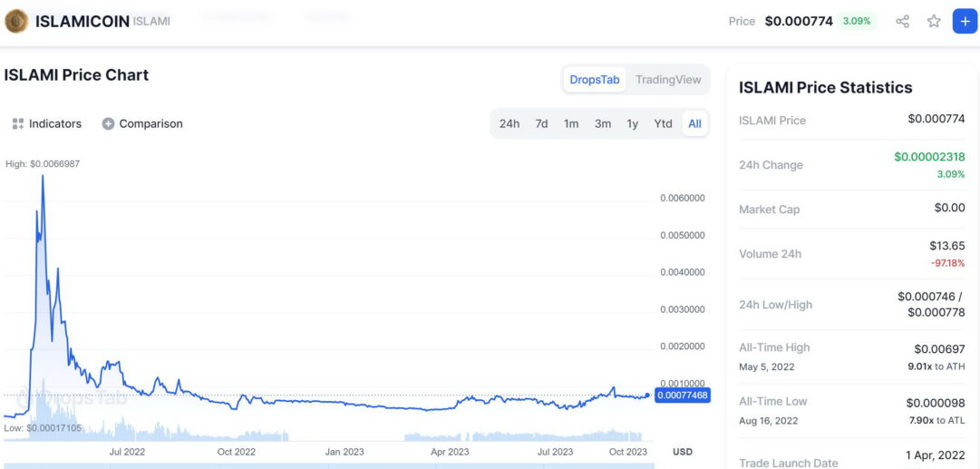The width and height of the screenshot is (980, 469).
Task: Click the Oct 2023 axis label
Action: coord(629,452)
